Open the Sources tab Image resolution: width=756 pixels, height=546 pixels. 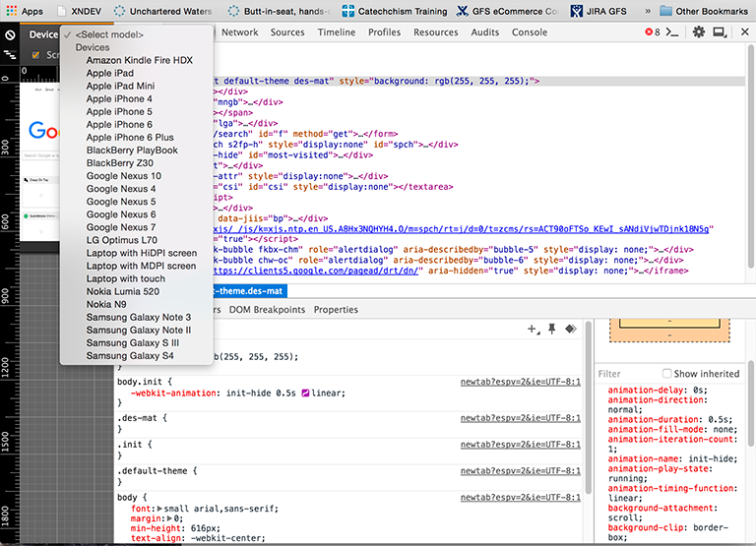tap(287, 32)
